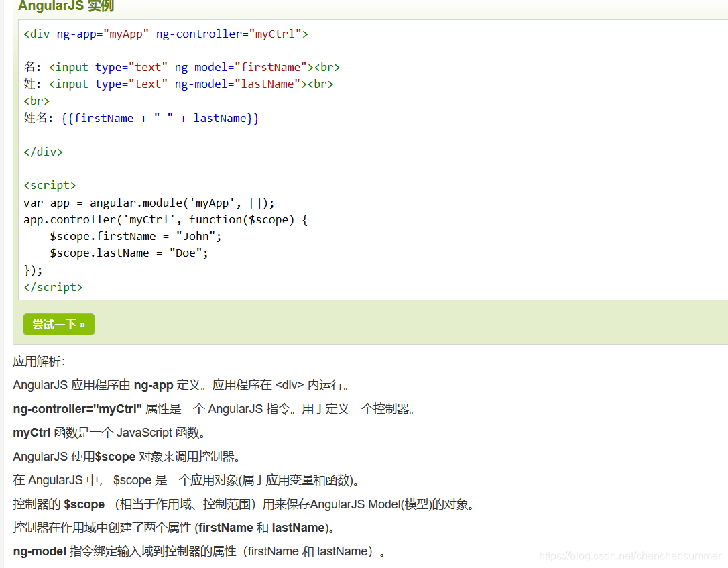Click the AngularJS 实例 heading
This screenshot has height=568, width=728.
pos(66,6)
